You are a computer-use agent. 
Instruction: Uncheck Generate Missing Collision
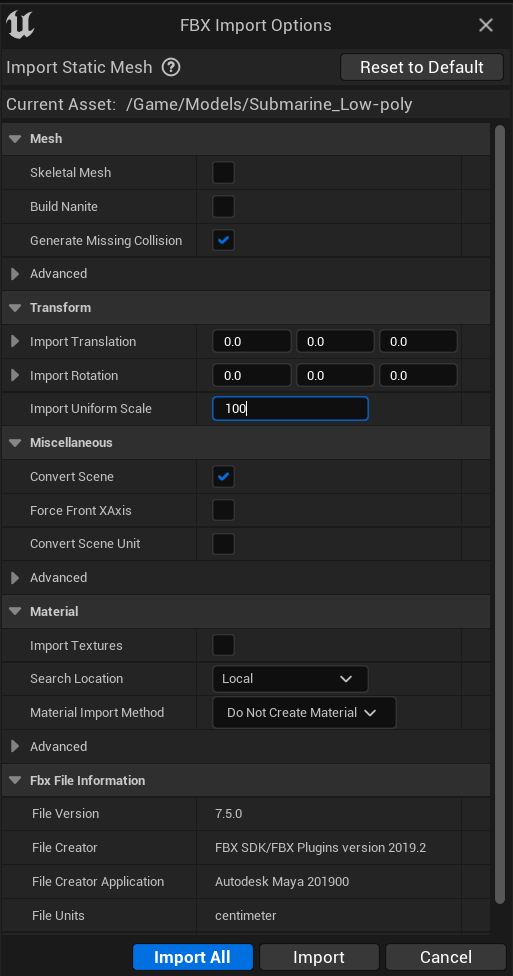coord(224,240)
